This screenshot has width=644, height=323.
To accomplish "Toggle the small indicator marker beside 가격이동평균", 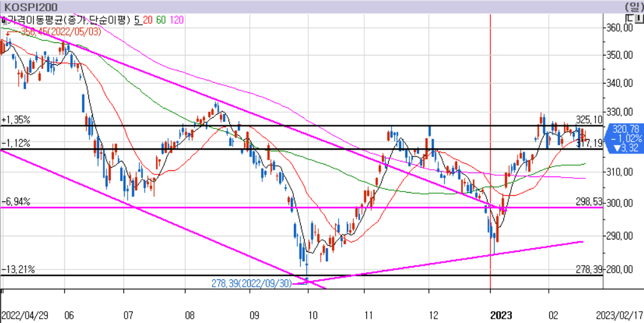I will click(3, 20).
